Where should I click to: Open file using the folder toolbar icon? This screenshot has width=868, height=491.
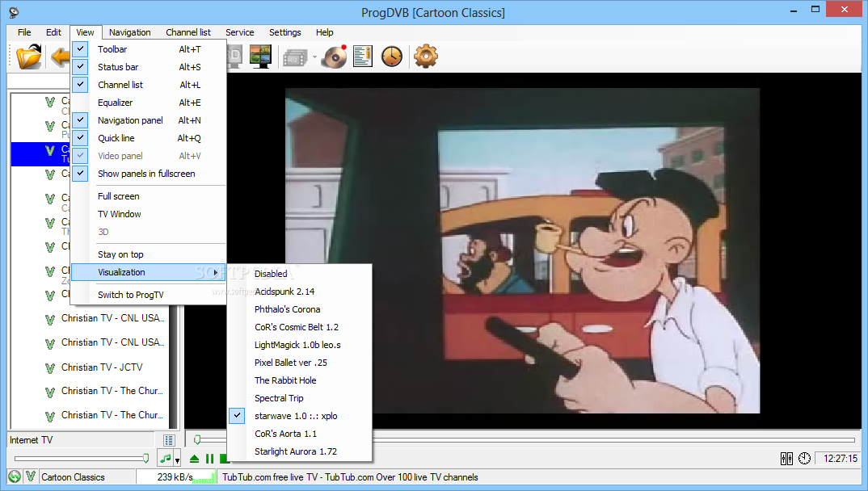(29, 57)
